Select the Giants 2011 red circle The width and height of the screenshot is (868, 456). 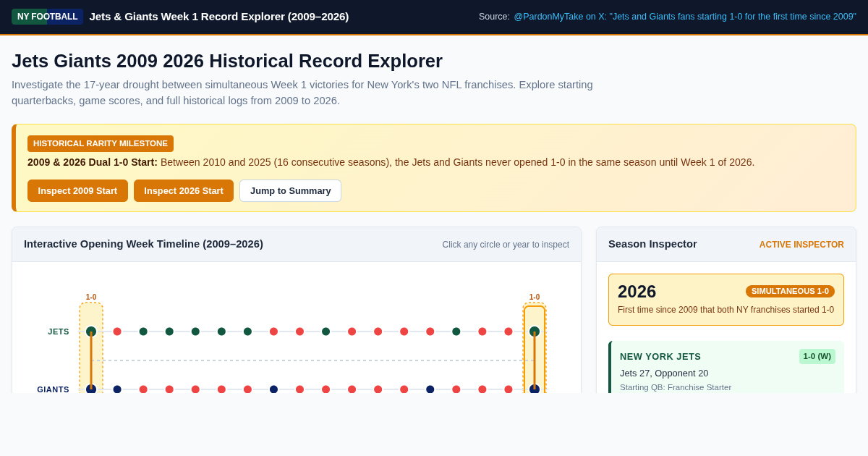pos(143,389)
